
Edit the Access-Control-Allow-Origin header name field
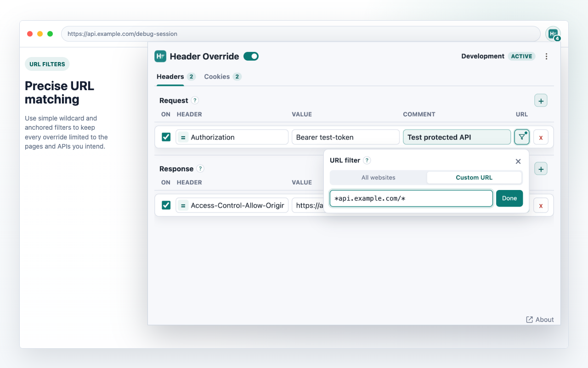(x=232, y=205)
